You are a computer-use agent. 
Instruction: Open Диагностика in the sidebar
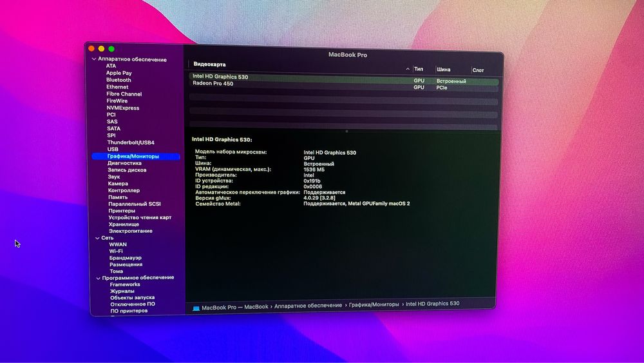[124, 163]
